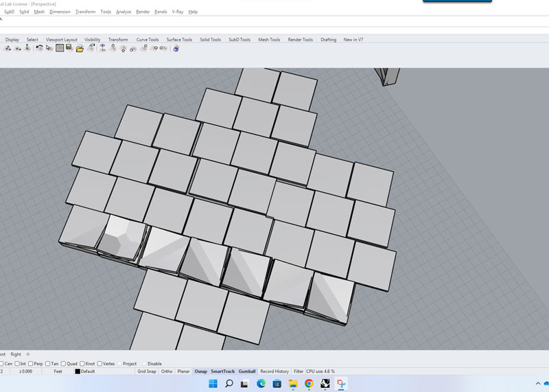Toggle Ortho mode in the status bar
549x392 pixels.
coord(167,371)
